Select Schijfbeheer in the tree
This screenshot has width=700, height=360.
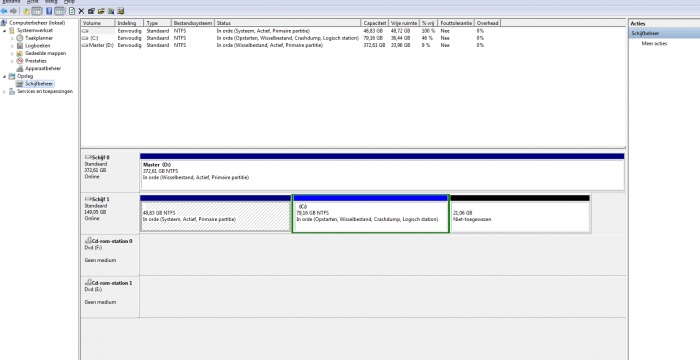pyautogui.click(x=39, y=84)
